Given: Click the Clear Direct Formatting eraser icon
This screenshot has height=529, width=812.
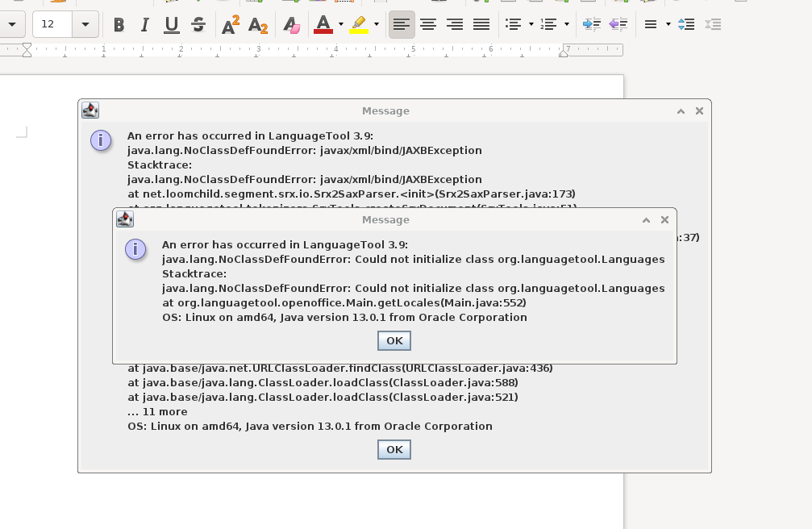Looking at the screenshot, I should (x=291, y=24).
